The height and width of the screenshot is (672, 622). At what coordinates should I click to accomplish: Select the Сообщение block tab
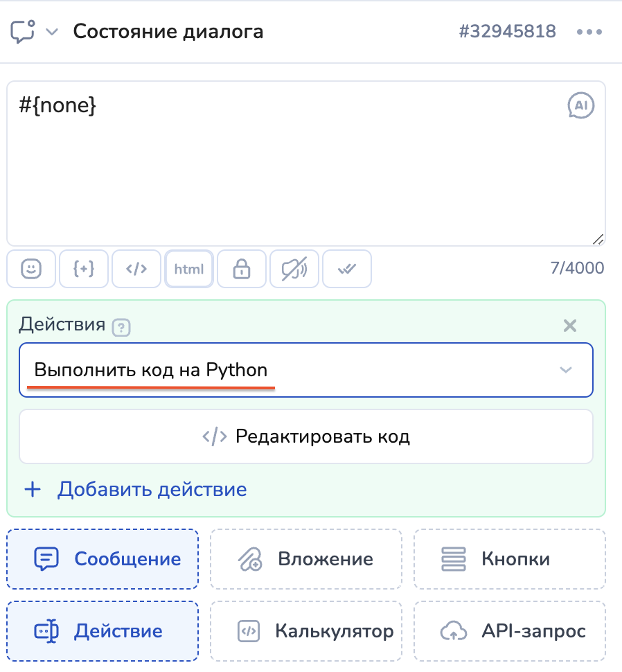[x=103, y=559]
